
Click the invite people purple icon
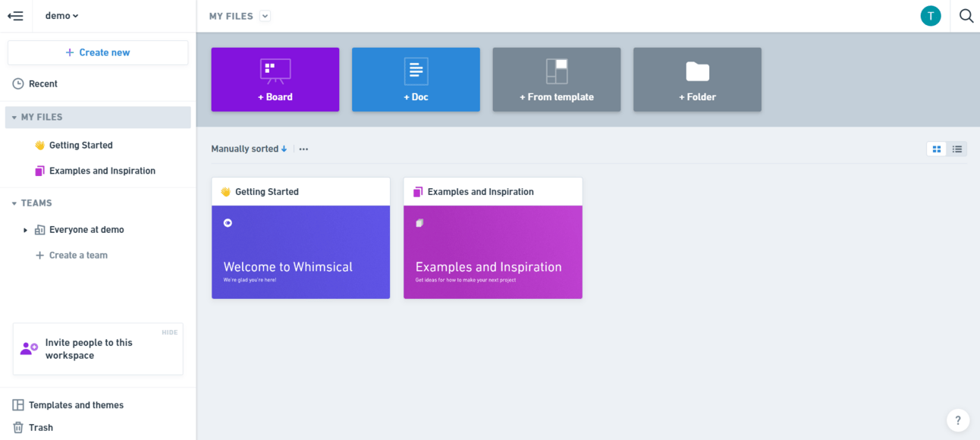click(x=29, y=349)
